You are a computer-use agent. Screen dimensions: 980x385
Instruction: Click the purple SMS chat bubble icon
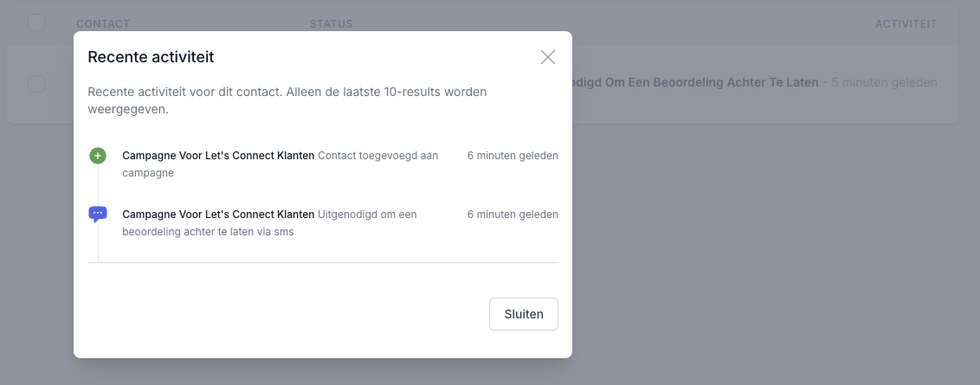click(98, 215)
